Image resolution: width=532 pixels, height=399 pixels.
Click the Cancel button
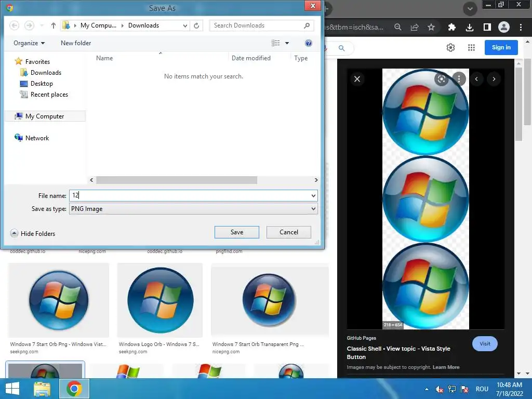(289, 232)
